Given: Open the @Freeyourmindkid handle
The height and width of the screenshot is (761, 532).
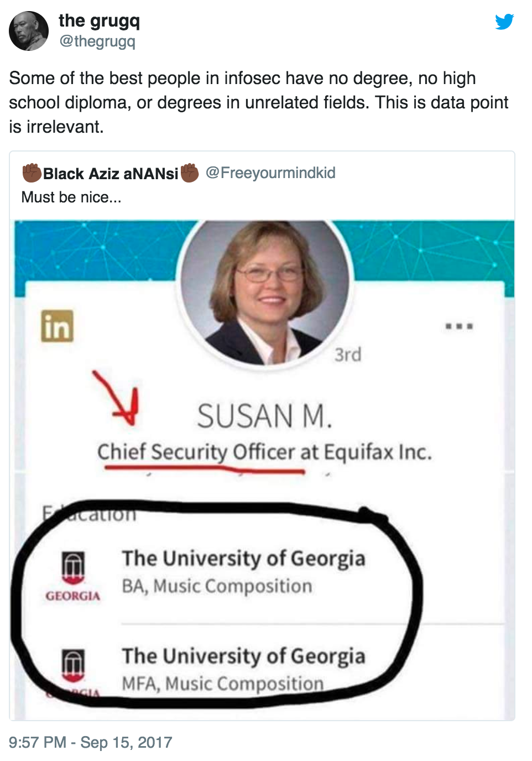Looking at the screenshot, I should 270,173.
